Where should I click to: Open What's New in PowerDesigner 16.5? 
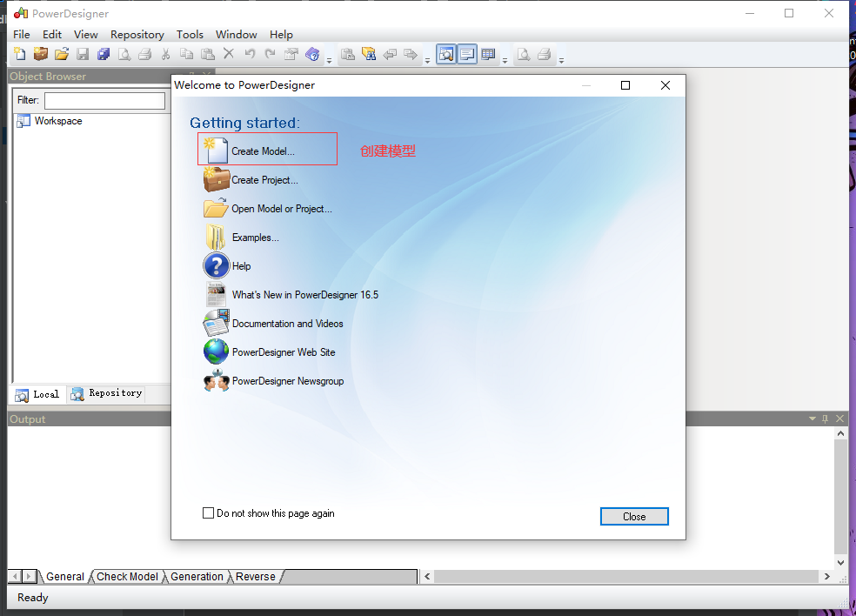(305, 295)
